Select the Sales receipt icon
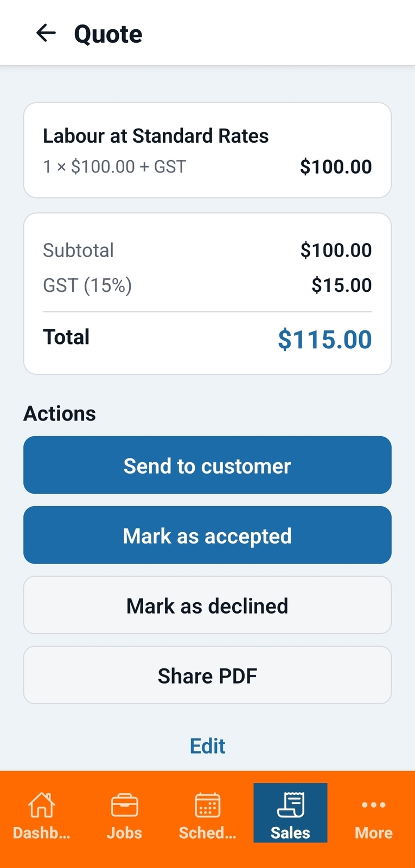 pyautogui.click(x=290, y=805)
